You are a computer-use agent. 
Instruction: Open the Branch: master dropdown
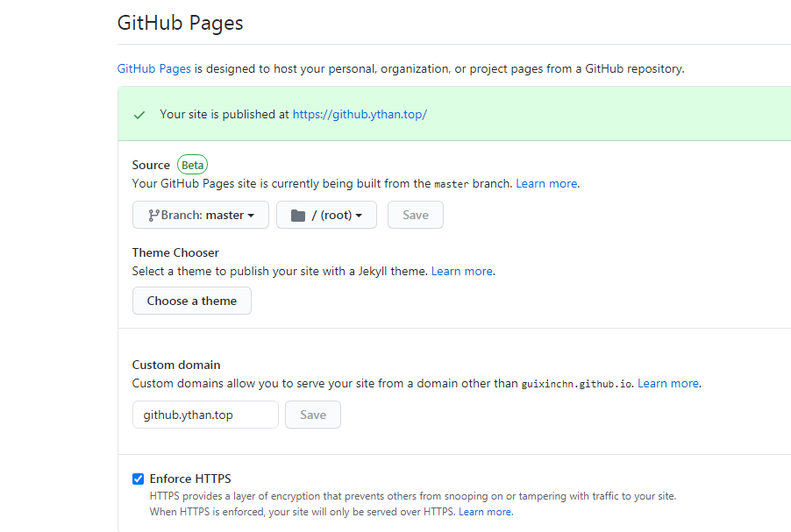click(201, 216)
